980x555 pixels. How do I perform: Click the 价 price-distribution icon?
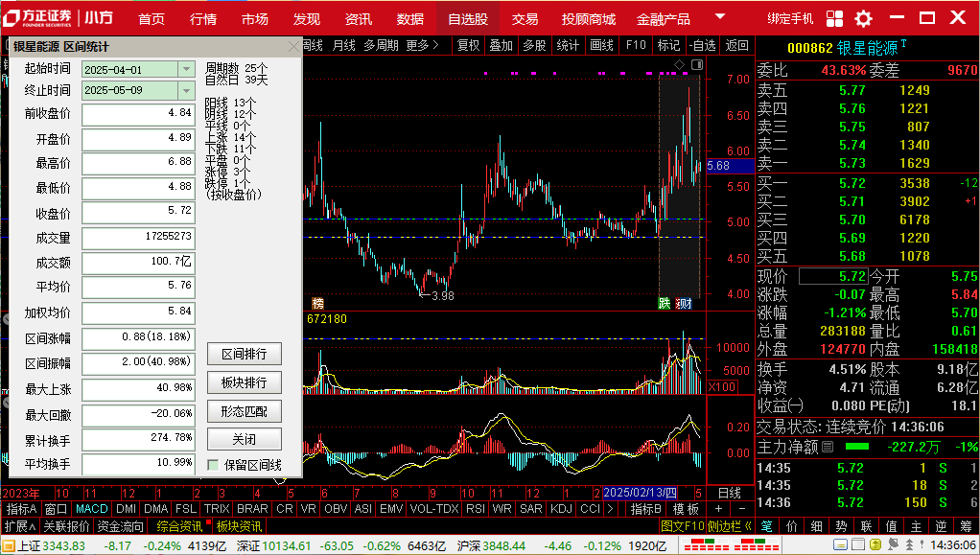coord(792,526)
